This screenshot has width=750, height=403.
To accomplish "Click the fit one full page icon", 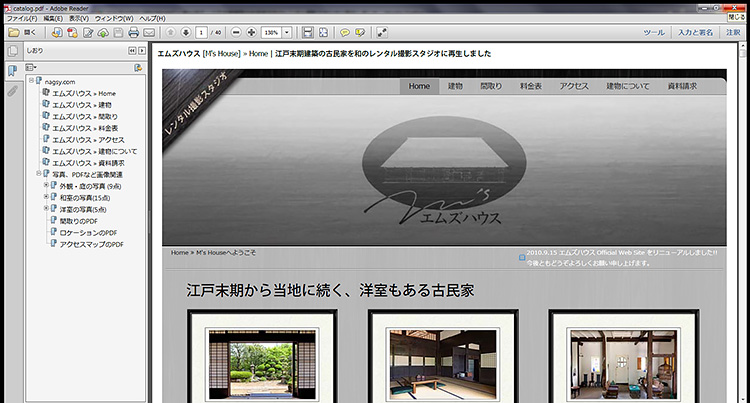I will coord(323,33).
